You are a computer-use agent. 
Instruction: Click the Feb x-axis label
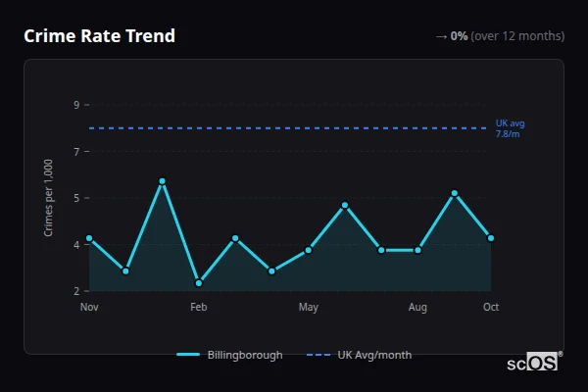199,307
